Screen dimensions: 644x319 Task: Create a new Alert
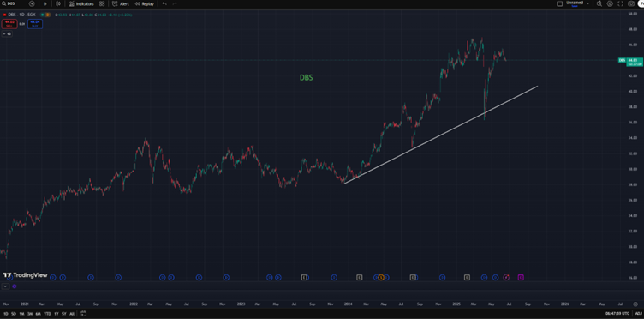click(x=121, y=3)
